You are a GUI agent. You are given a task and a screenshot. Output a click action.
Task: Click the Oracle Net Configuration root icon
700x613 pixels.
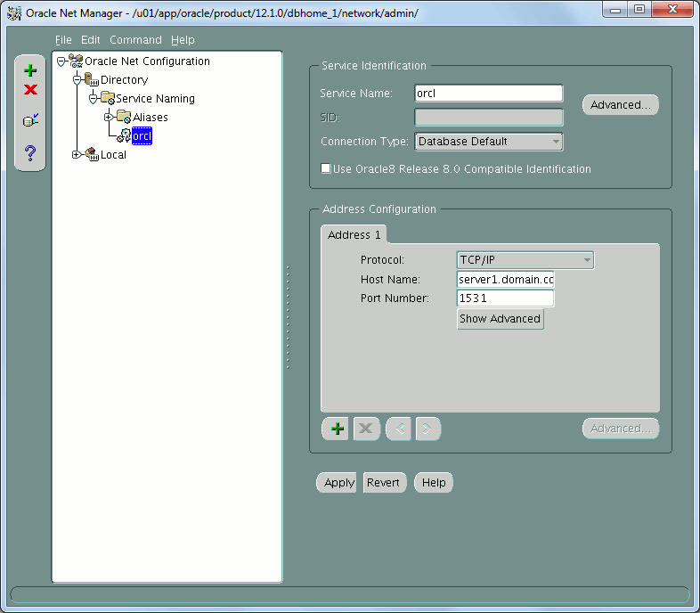tap(76, 61)
